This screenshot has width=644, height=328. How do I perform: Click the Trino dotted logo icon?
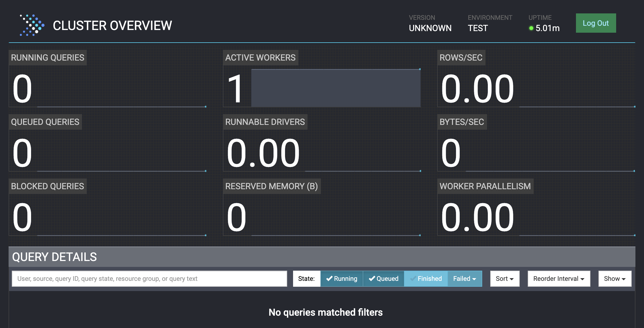tap(32, 25)
